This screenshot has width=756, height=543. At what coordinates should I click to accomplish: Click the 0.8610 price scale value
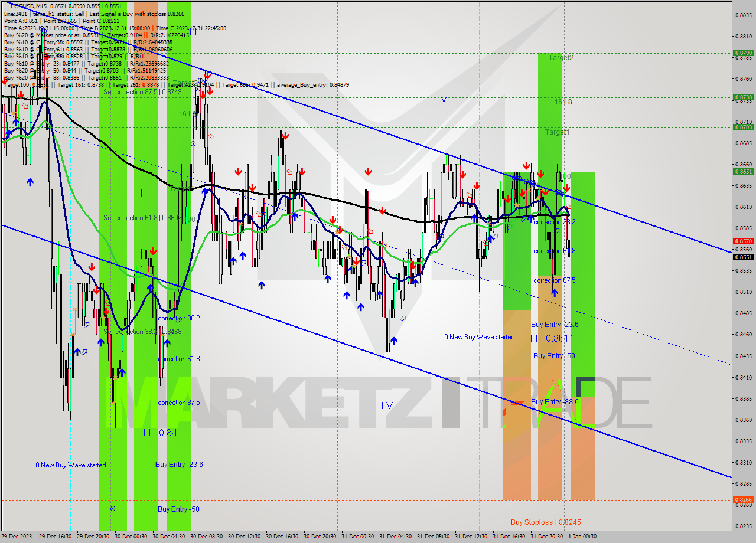coord(743,207)
